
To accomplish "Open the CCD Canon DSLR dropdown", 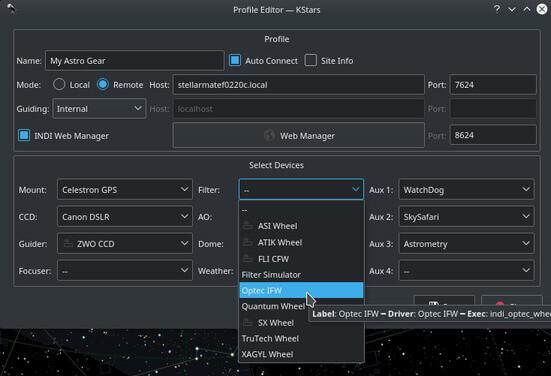I will tap(125, 216).
